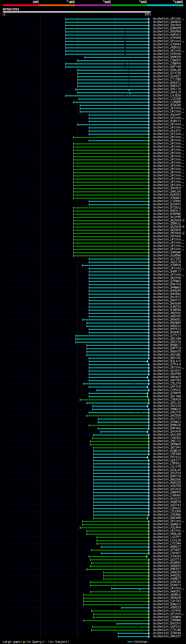Select hit label UniRef100_A5B0U2
The image size is (186, 644).
click(167, 47)
